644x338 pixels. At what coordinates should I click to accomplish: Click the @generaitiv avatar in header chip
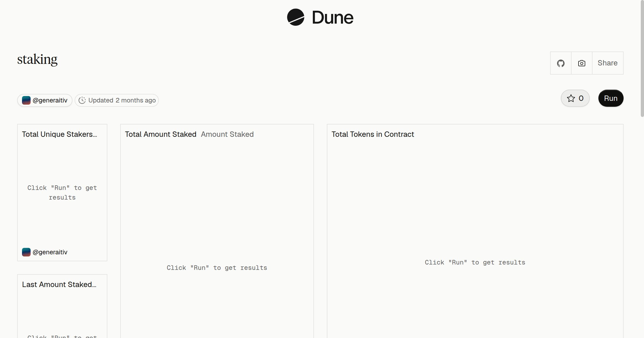coord(26,100)
